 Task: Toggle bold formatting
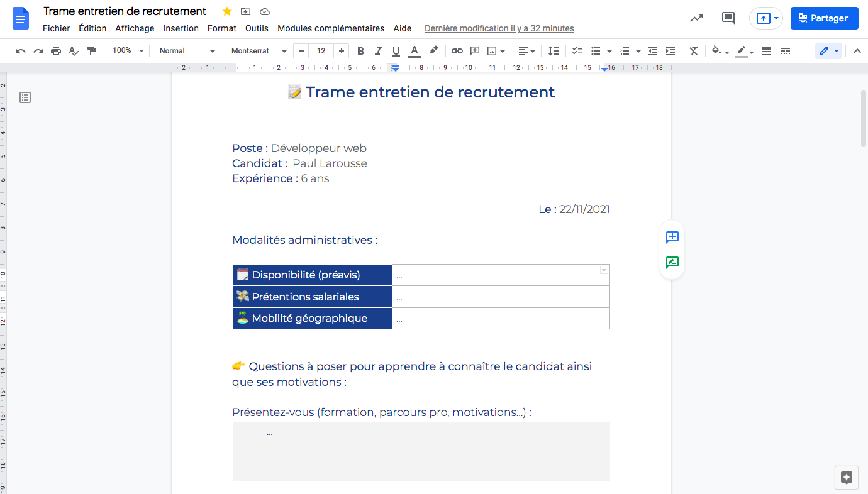(x=360, y=51)
